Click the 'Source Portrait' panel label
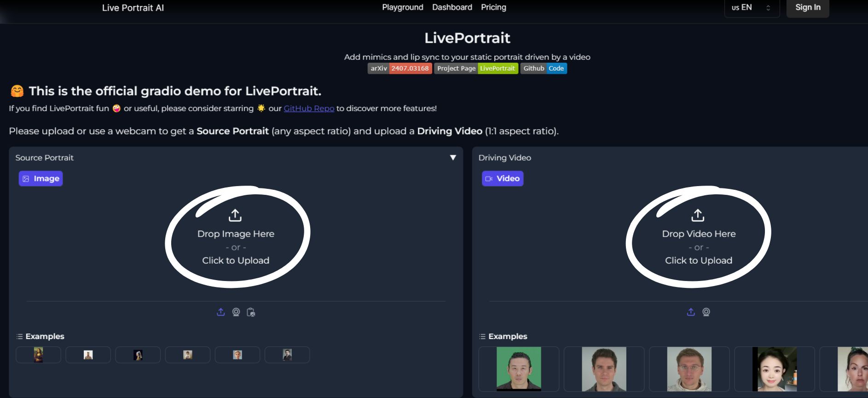The height and width of the screenshot is (398, 868). pos(44,158)
